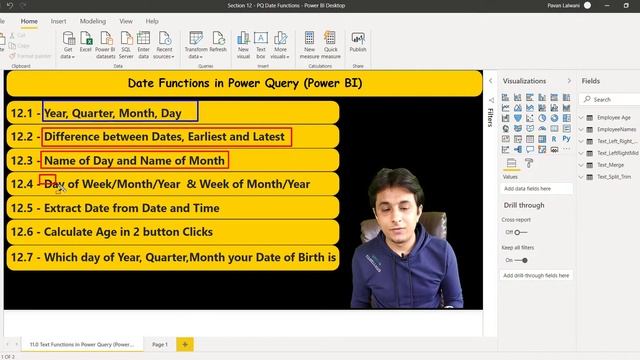Viewport: 640px width, 360px height.
Task: Select the R script visual
Action: point(554,139)
